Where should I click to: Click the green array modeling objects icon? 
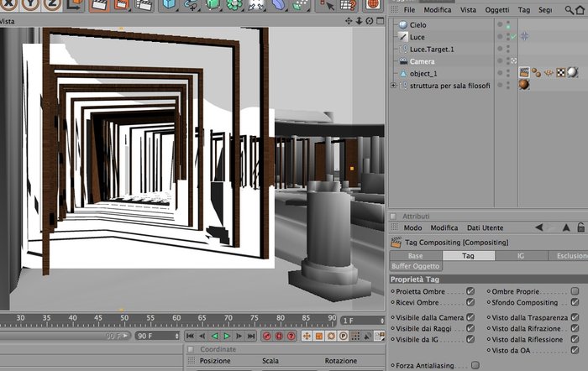tap(234, 4)
